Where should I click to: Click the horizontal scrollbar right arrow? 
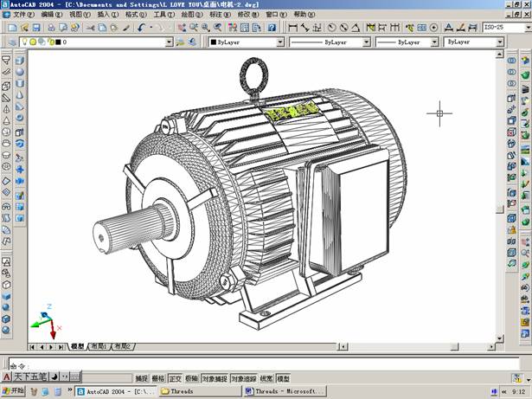[491, 347]
